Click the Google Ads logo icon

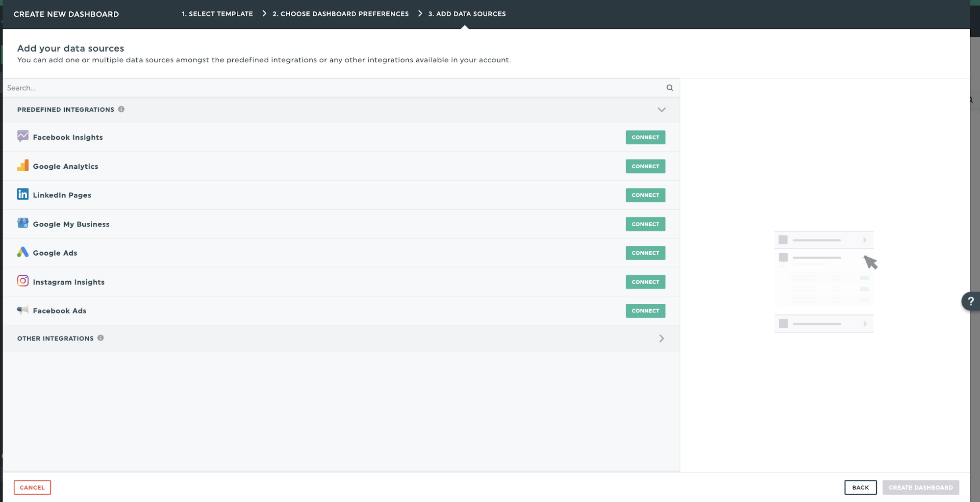pyautogui.click(x=23, y=252)
